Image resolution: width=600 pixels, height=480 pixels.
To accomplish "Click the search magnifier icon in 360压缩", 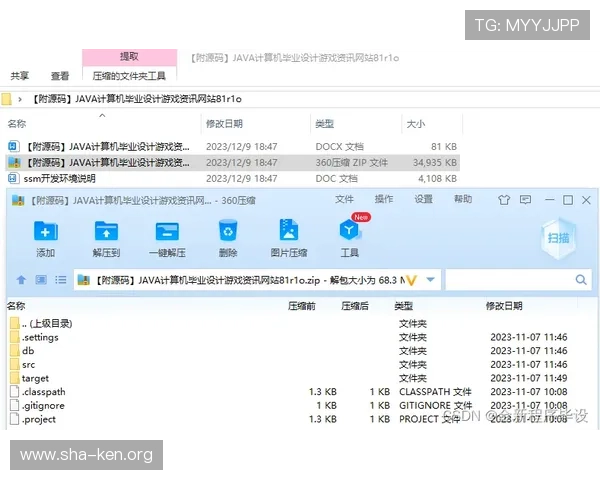I will (x=581, y=280).
